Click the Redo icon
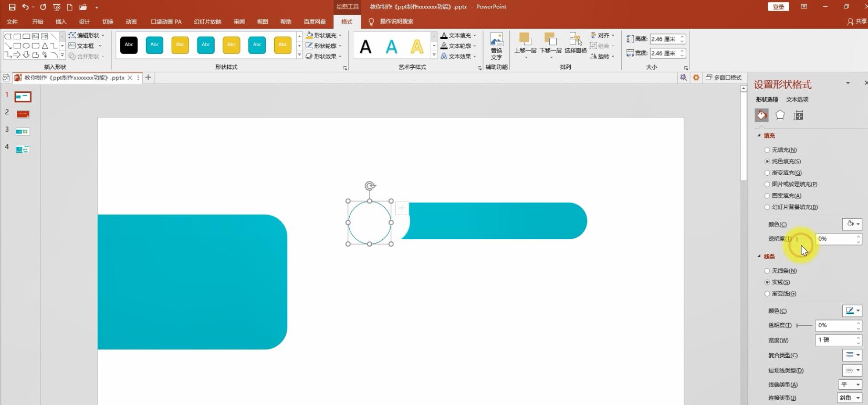868x405 pixels. point(43,7)
